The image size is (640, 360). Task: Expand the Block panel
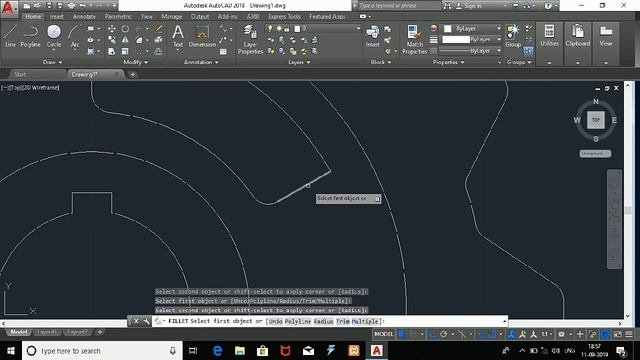tap(380, 62)
